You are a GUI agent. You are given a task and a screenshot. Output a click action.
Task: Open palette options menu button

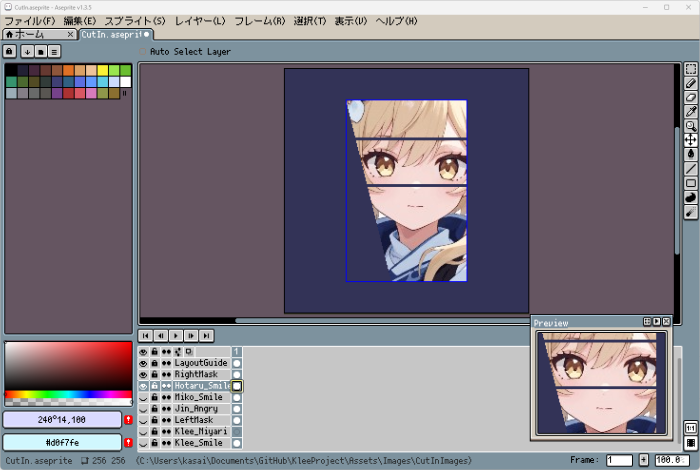55,51
